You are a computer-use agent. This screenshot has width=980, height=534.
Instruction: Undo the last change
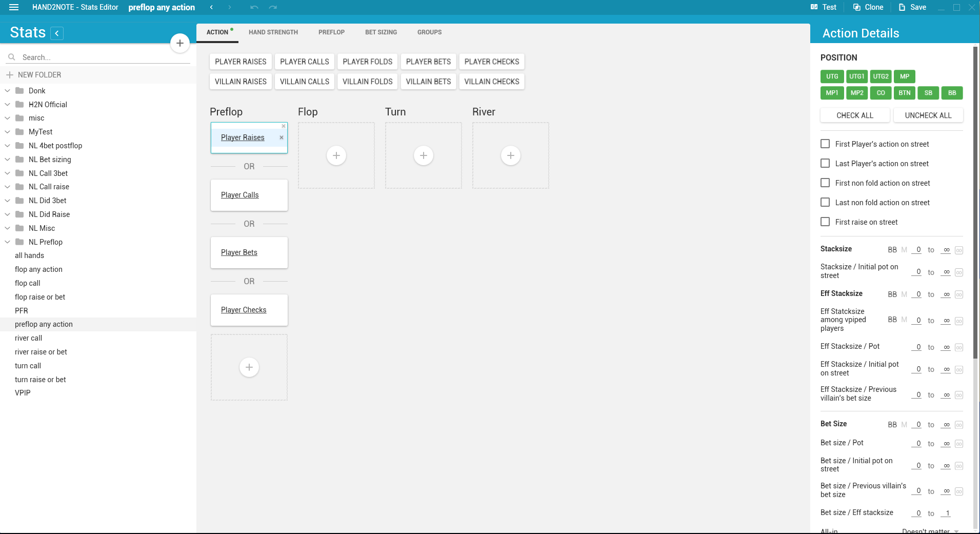(x=254, y=7)
